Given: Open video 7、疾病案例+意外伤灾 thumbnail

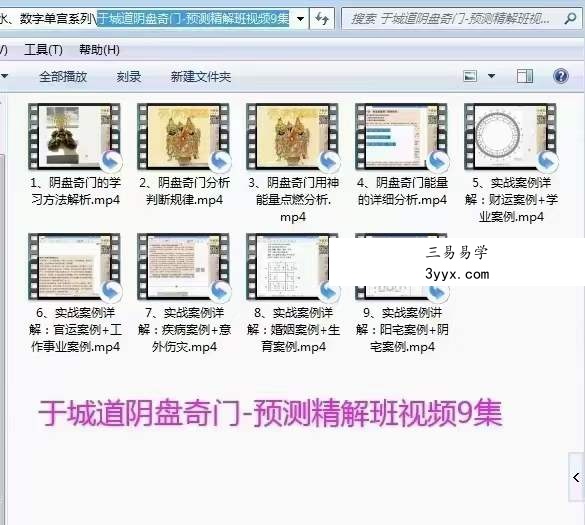Looking at the screenshot, I should pyautogui.click(x=184, y=266).
